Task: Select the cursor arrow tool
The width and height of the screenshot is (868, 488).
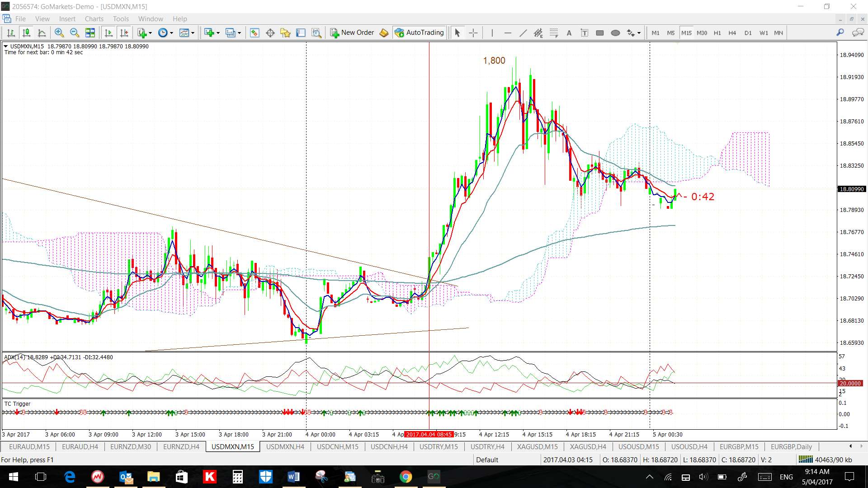Action: 457,33
